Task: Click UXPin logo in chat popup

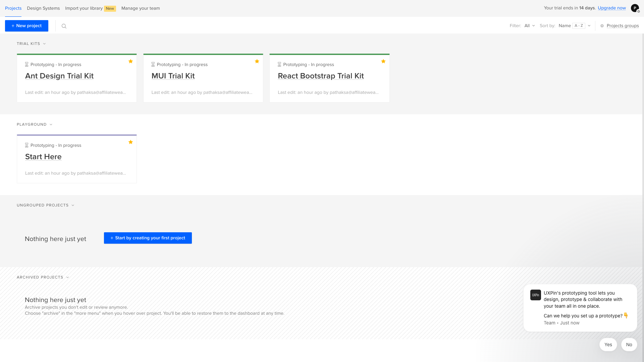Action: coord(535,295)
